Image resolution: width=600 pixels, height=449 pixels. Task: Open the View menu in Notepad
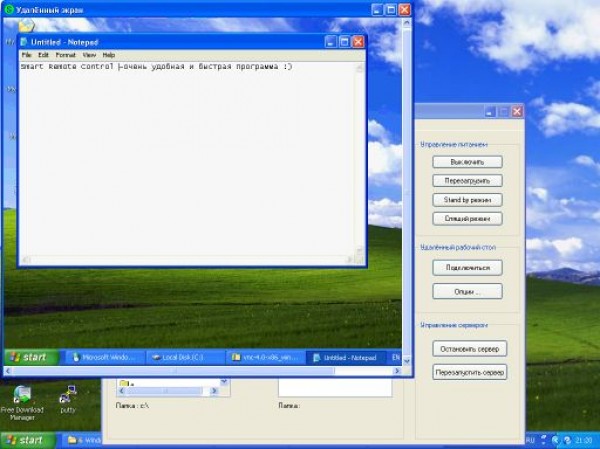point(89,55)
